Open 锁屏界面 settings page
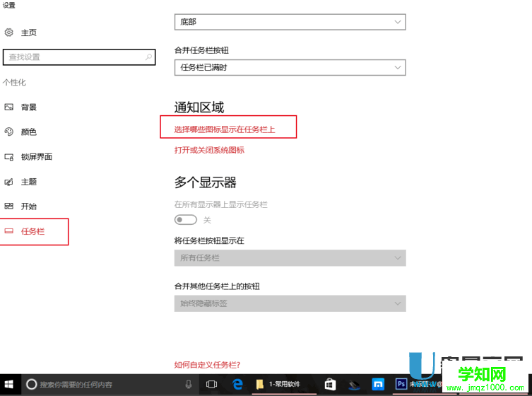 [x=37, y=157]
